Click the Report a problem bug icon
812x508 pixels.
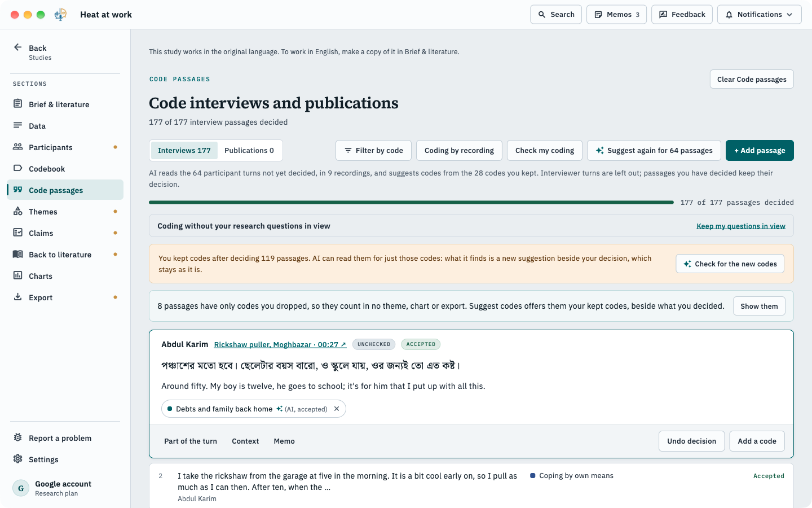tap(18, 437)
